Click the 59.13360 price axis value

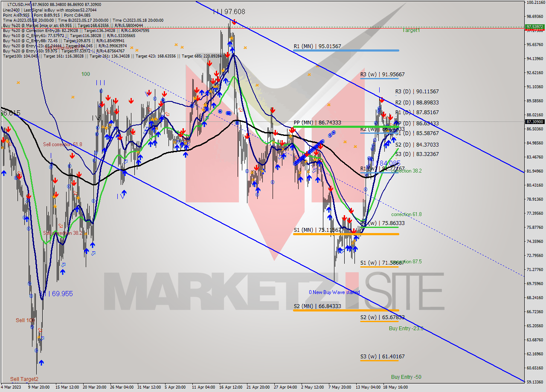534,382
